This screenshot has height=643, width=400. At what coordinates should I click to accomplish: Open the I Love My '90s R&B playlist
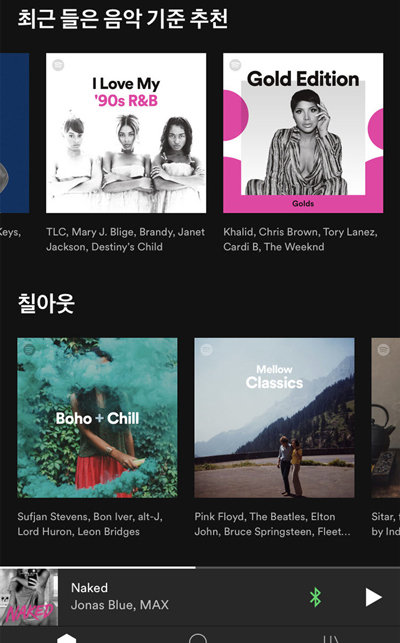126,133
